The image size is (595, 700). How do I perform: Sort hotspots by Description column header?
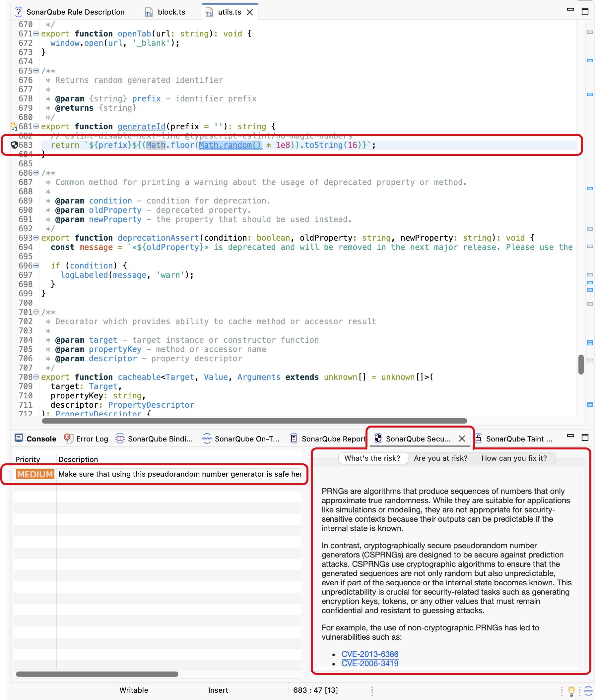click(x=179, y=459)
